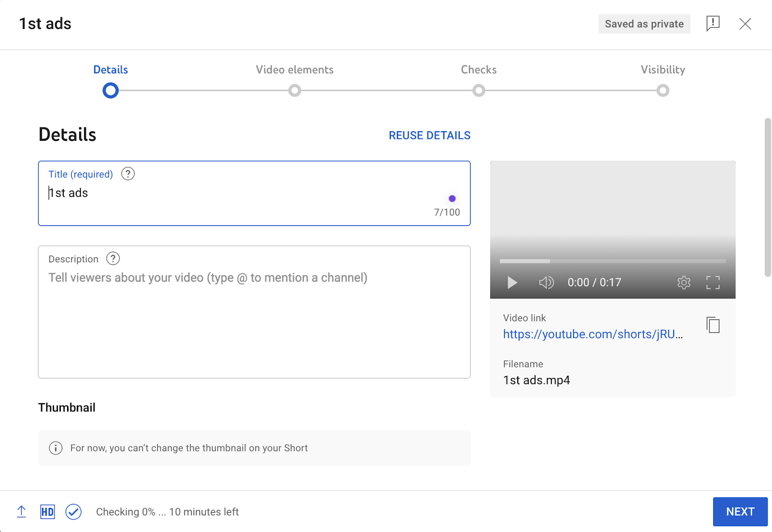
Task: Click the '1st ads' dialog title
Action: [x=45, y=24]
